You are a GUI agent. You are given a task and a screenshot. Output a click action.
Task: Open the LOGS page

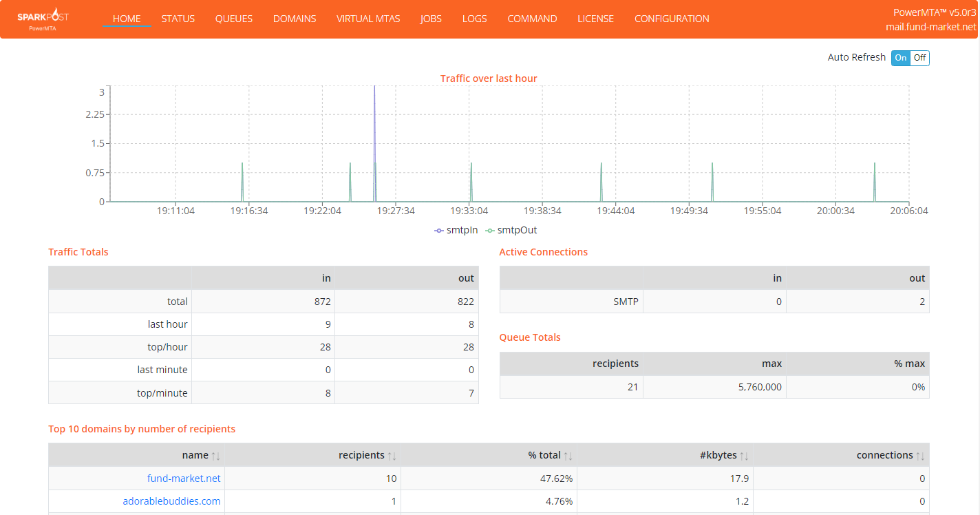pyautogui.click(x=475, y=19)
